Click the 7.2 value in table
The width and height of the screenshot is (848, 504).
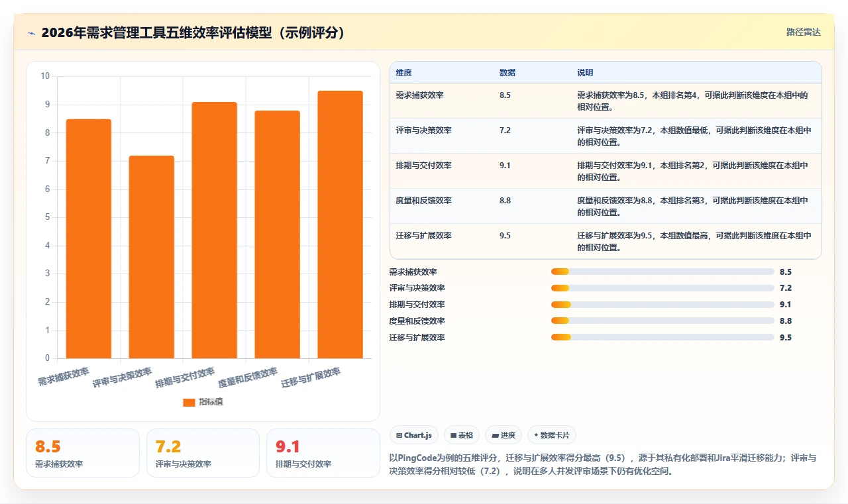point(505,130)
